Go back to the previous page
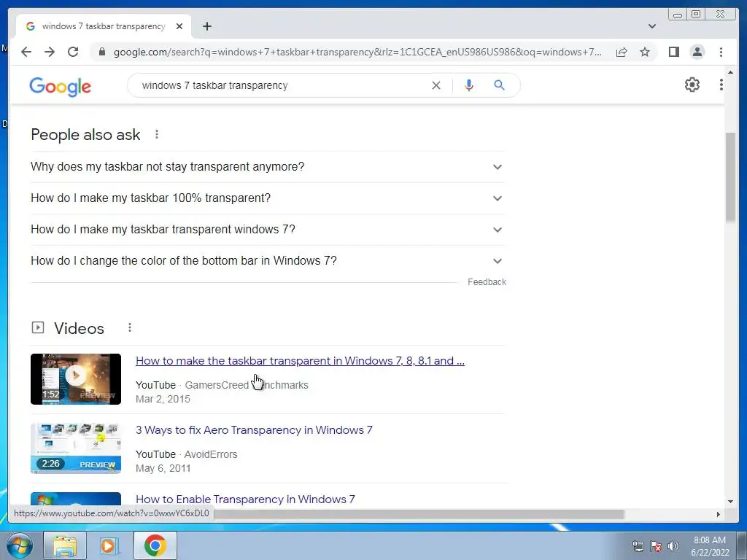 pos(26,52)
